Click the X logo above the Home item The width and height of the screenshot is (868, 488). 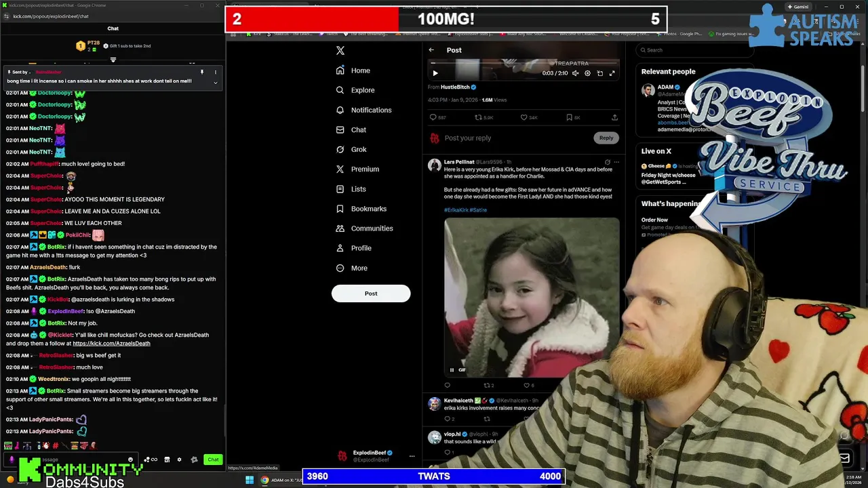click(x=340, y=50)
